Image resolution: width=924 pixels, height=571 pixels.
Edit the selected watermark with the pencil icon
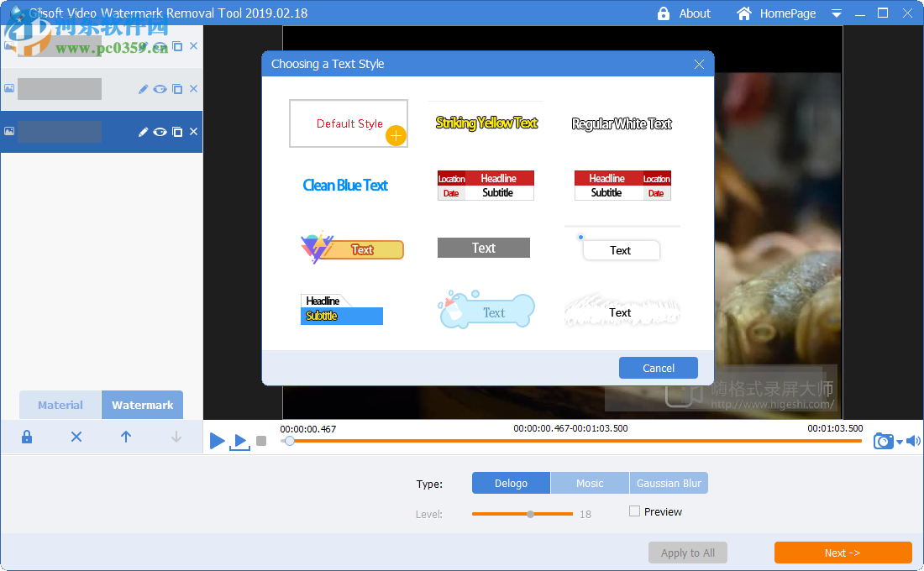tap(142, 131)
